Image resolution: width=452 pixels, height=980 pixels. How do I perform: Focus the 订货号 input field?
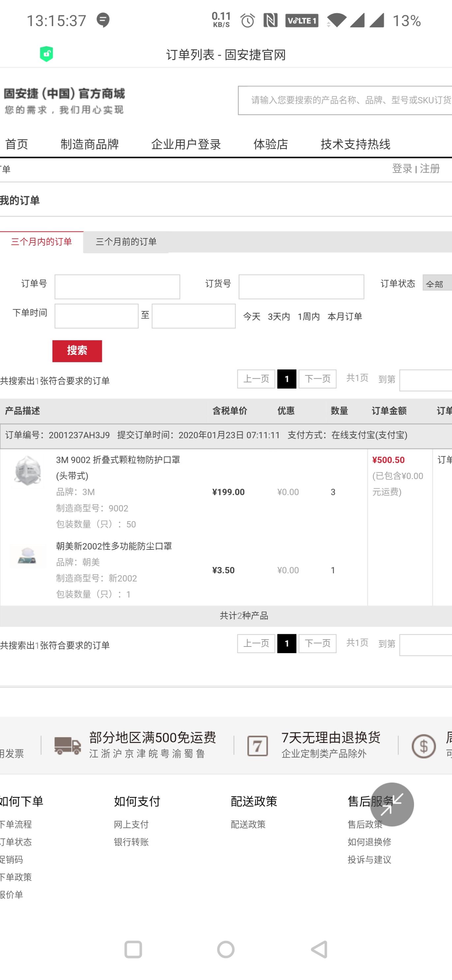tap(301, 287)
